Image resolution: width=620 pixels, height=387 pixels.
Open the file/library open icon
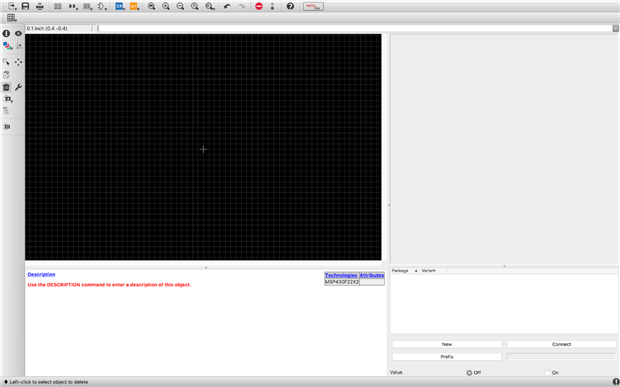click(12, 6)
